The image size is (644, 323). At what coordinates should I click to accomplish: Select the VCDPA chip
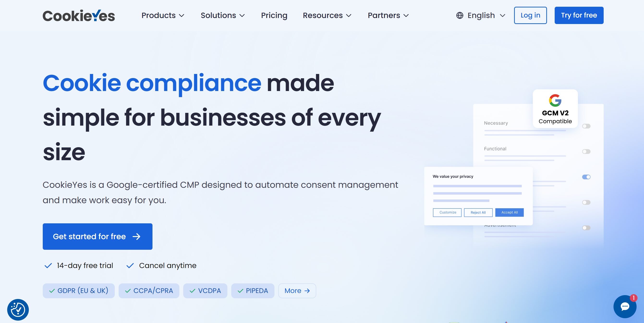pos(205,291)
